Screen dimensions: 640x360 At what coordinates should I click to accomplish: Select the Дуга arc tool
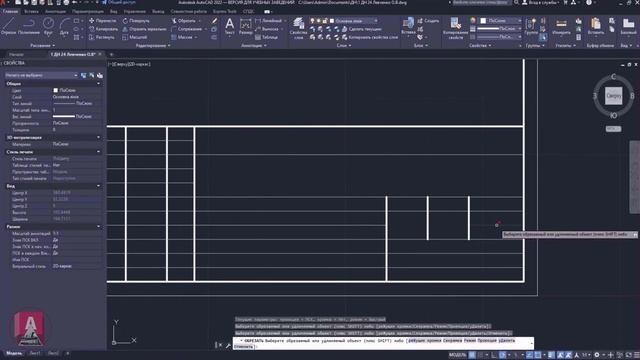(x=64, y=26)
